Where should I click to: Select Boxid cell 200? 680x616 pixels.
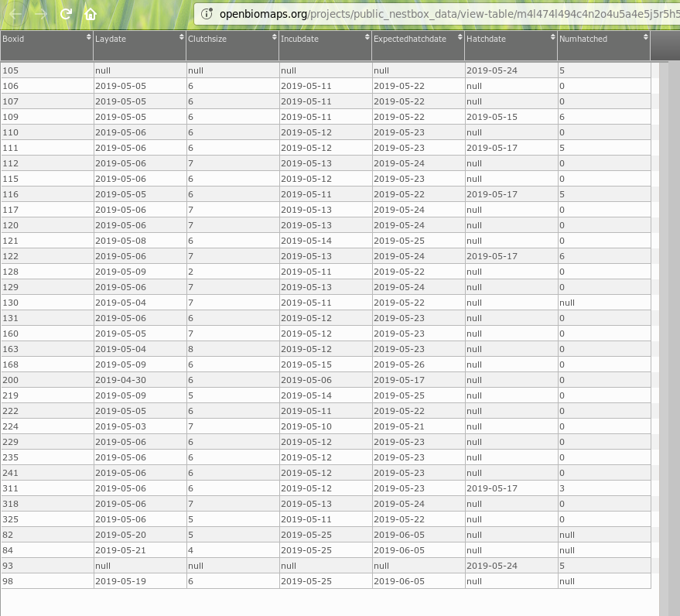tap(47, 380)
